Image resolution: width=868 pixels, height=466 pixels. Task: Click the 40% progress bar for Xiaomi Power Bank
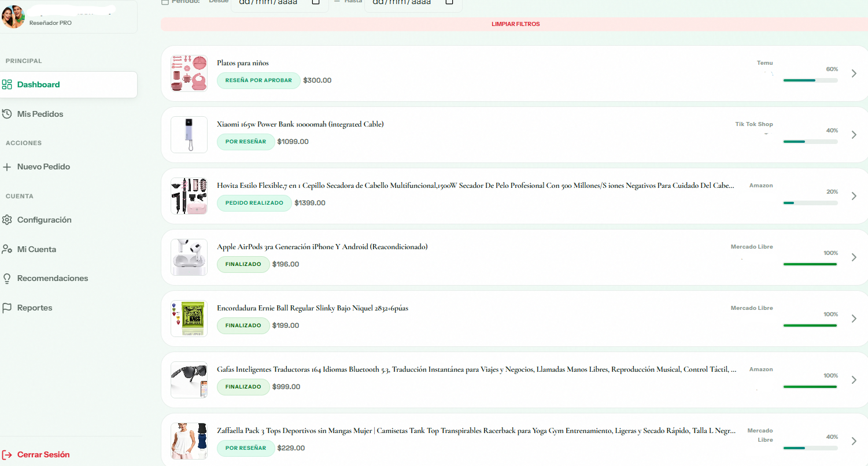[810, 142]
